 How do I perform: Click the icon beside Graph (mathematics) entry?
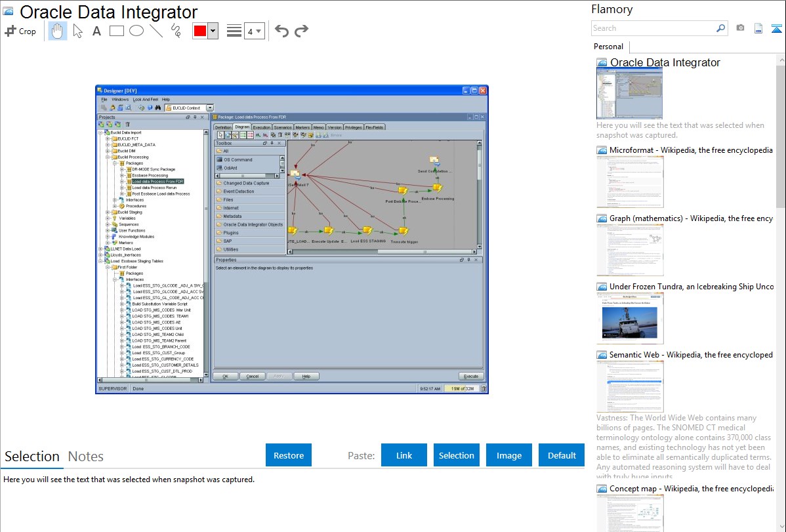[602, 218]
